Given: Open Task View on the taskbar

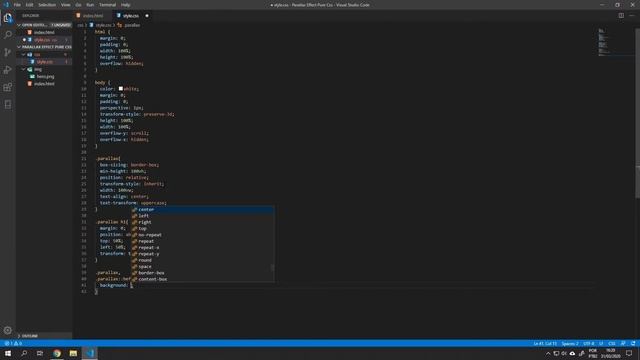Looking at the screenshot, I should [x=40, y=353].
